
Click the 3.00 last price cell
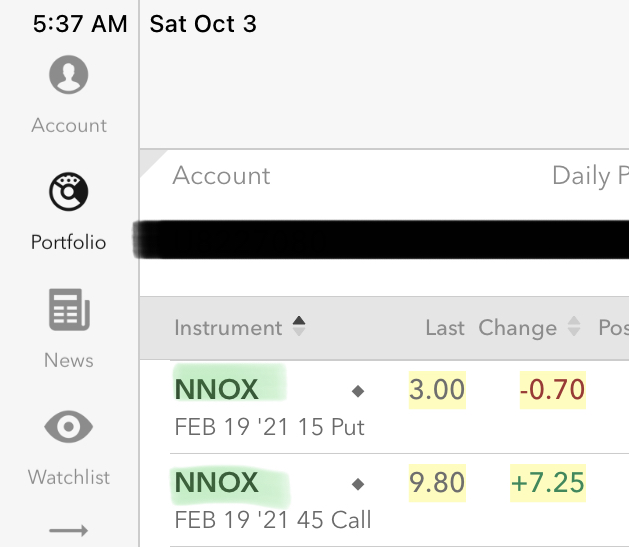[x=437, y=389]
